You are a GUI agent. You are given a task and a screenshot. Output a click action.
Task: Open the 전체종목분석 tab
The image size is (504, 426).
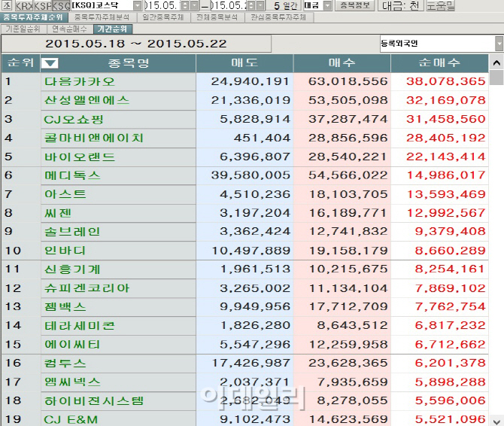(x=217, y=17)
